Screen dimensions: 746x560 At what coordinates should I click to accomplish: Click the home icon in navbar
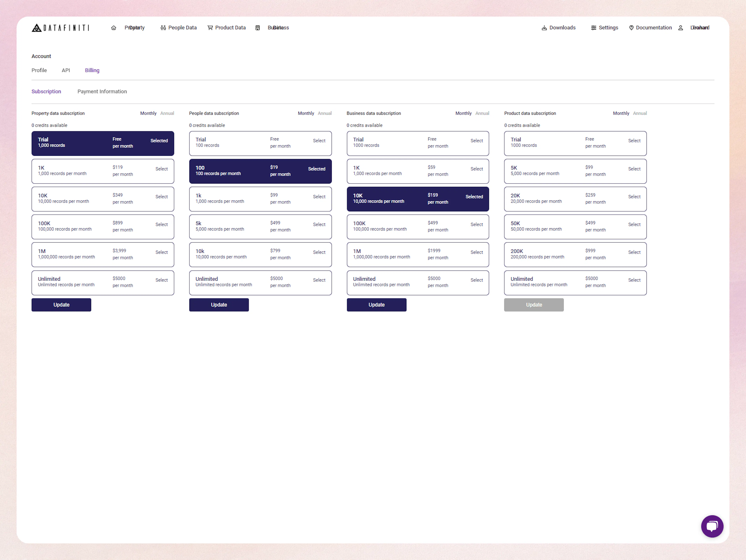[114, 28]
